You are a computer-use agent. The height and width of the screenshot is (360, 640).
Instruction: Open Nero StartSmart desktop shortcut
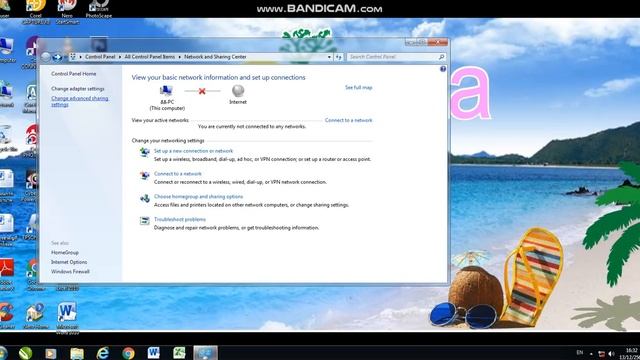click(67, 11)
